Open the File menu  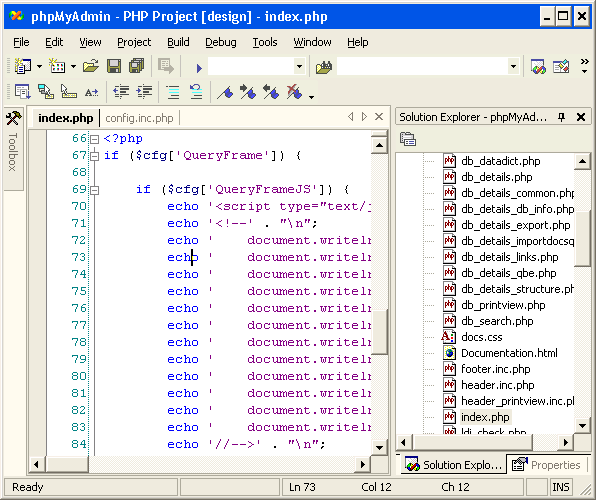(21, 42)
